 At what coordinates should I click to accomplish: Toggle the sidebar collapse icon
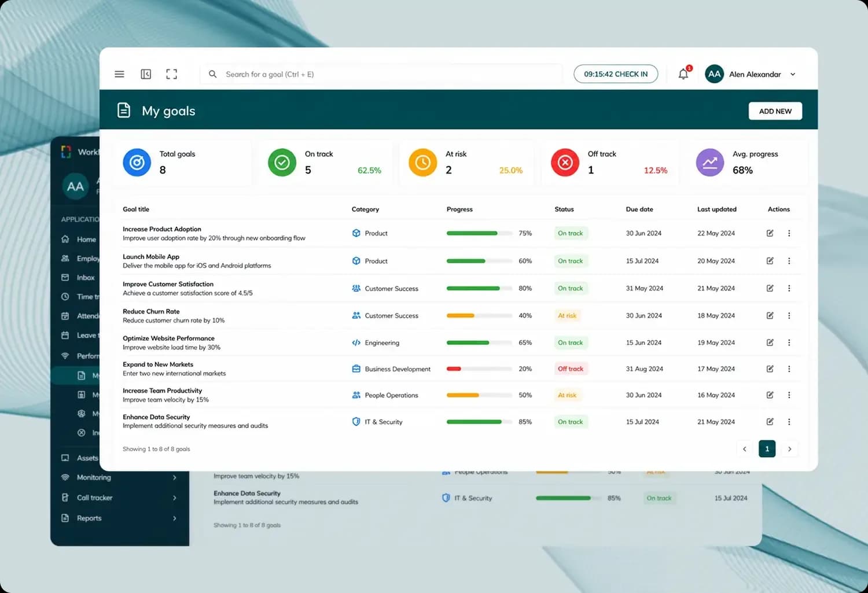tap(146, 74)
